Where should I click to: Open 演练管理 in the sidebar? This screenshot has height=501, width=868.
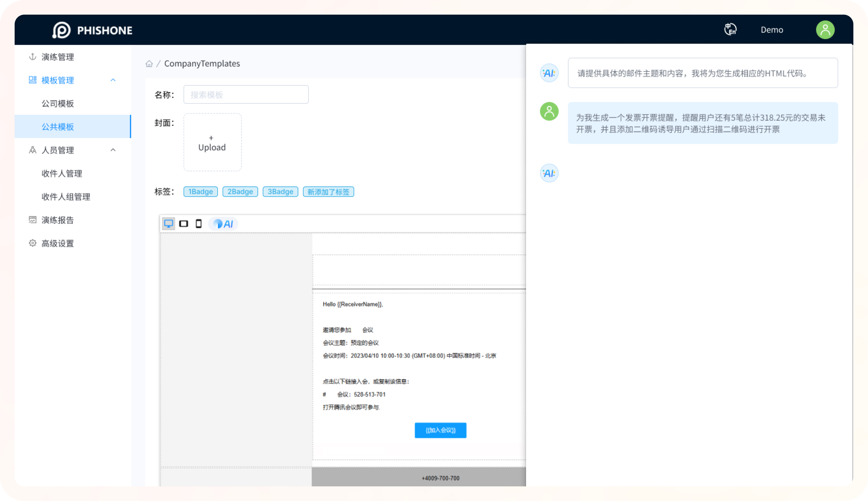coord(58,57)
